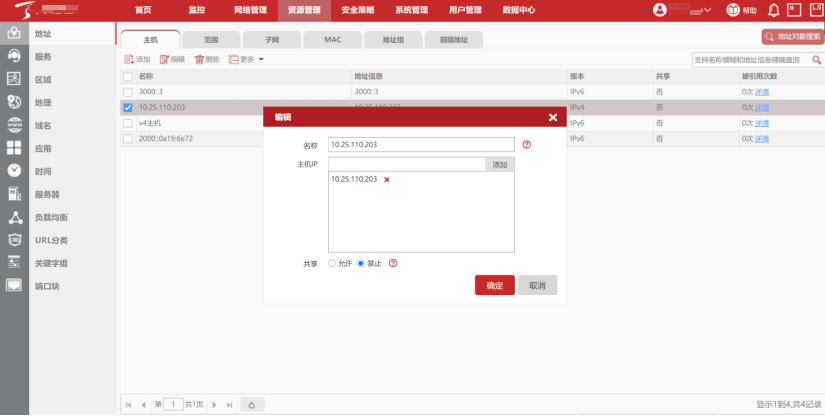The height and width of the screenshot is (416, 825).
Task: Select the 禁止 radio button
Action: (x=360, y=263)
